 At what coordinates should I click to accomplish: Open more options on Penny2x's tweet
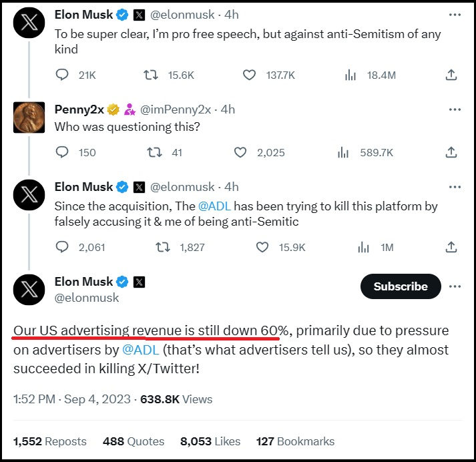(x=455, y=109)
